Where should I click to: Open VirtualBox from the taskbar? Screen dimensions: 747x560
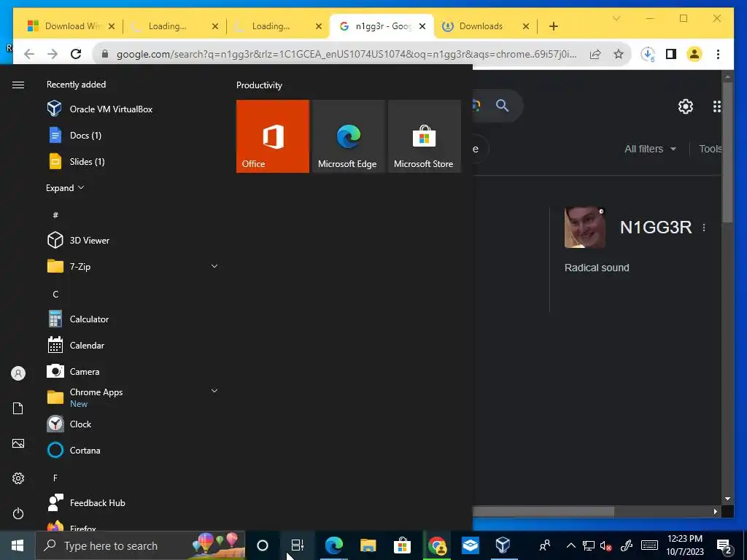pyautogui.click(x=503, y=545)
